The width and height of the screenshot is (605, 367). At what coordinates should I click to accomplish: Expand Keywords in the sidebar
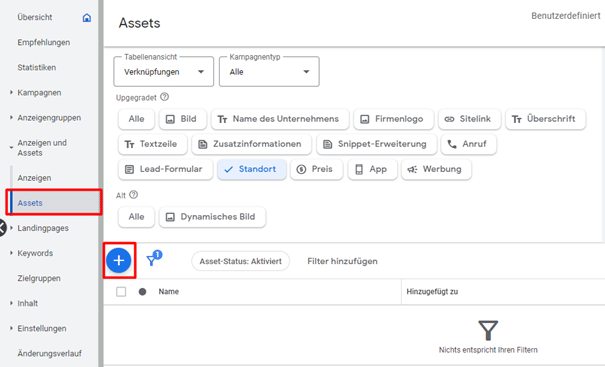[12, 253]
